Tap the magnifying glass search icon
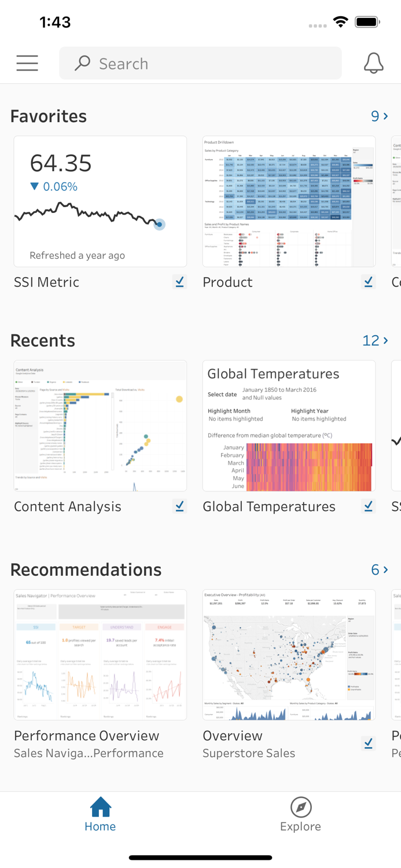The width and height of the screenshot is (401, 868). (81, 62)
